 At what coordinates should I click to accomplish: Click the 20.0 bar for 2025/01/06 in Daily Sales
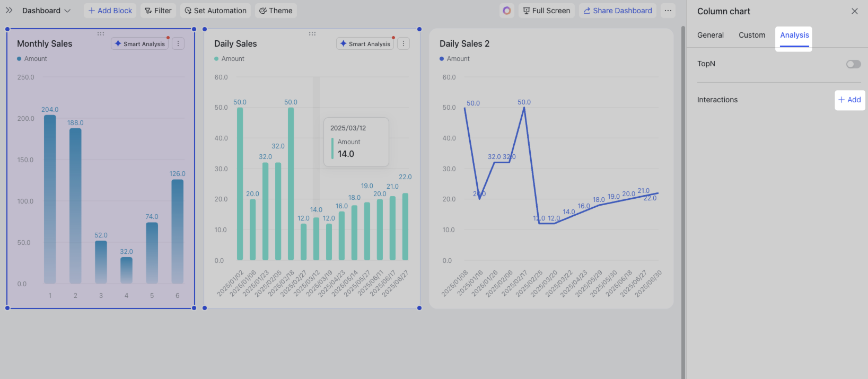point(252,230)
